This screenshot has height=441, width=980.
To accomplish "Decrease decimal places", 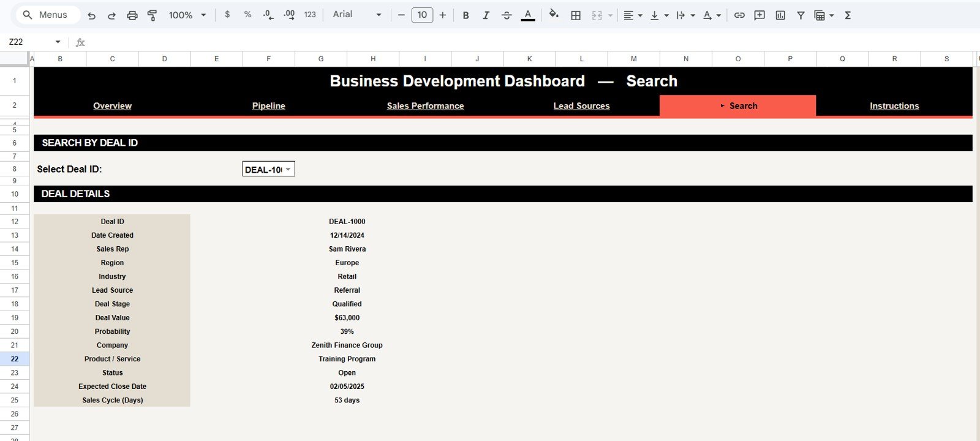I will click(268, 15).
